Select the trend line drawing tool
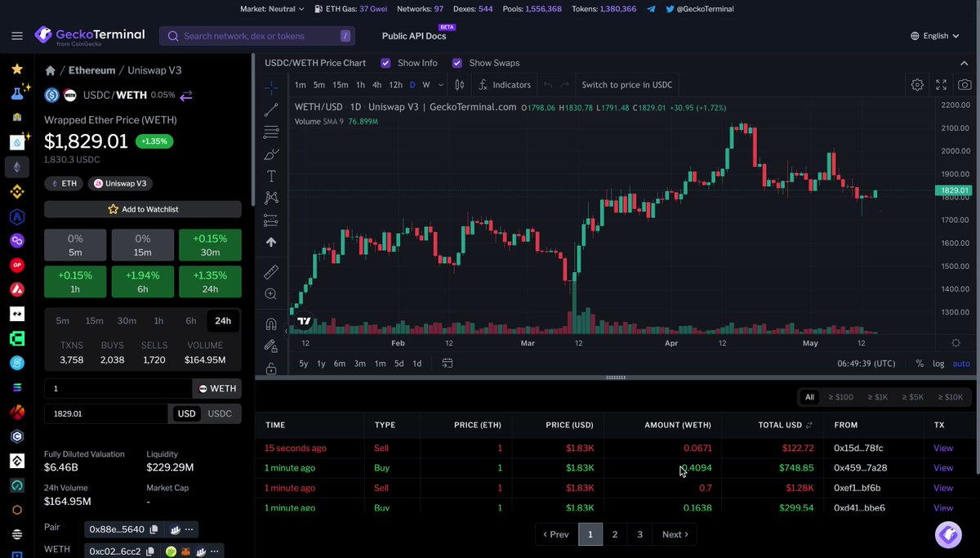Image resolution: width=980 pixels, height=558 pixels. pyautogui.click(x=271, y=110)
